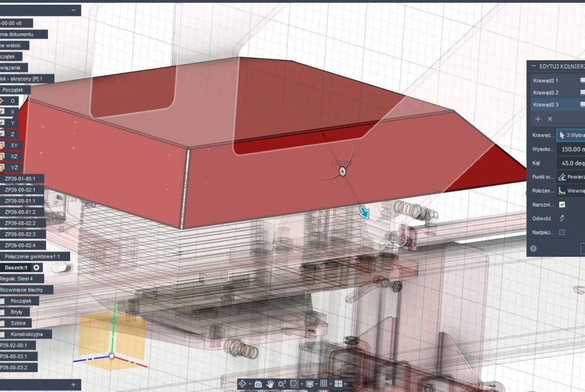Click the viewports layout icon
The height and width of the screenshot is (392, 585).
point(338,384)
